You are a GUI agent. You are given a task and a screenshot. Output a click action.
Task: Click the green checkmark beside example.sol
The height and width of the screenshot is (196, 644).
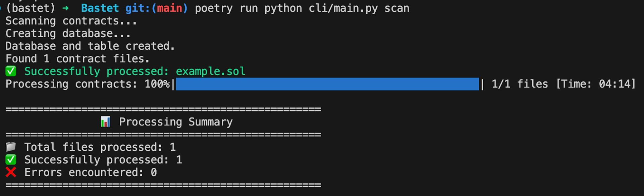[x=11, y=71]
